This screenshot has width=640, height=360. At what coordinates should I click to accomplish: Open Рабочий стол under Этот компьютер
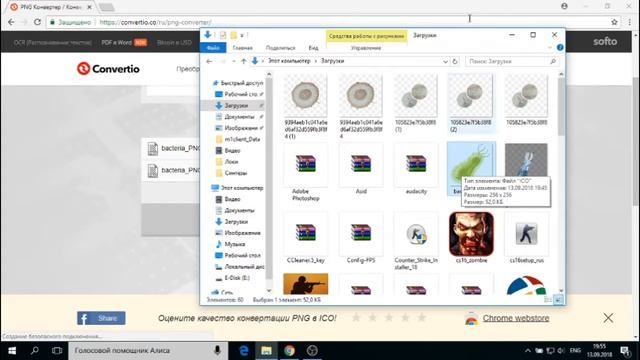tap(238, 256)
